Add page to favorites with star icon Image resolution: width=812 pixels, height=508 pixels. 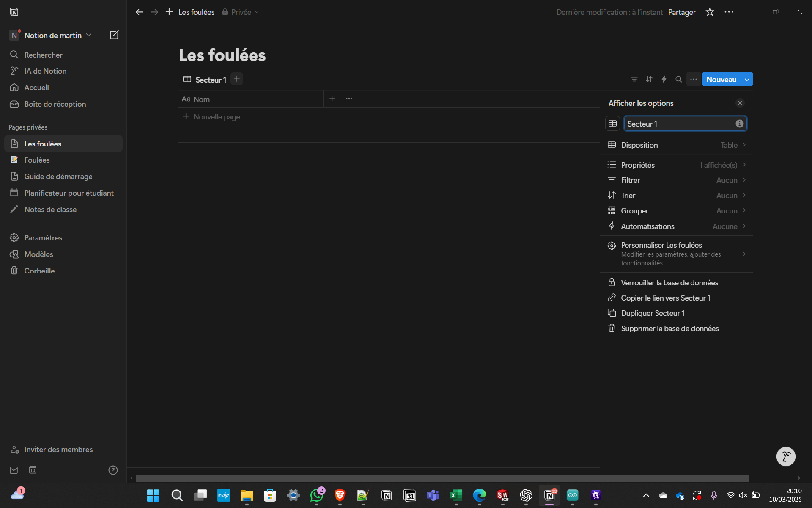pyautogui.click(x=710, y=12)
